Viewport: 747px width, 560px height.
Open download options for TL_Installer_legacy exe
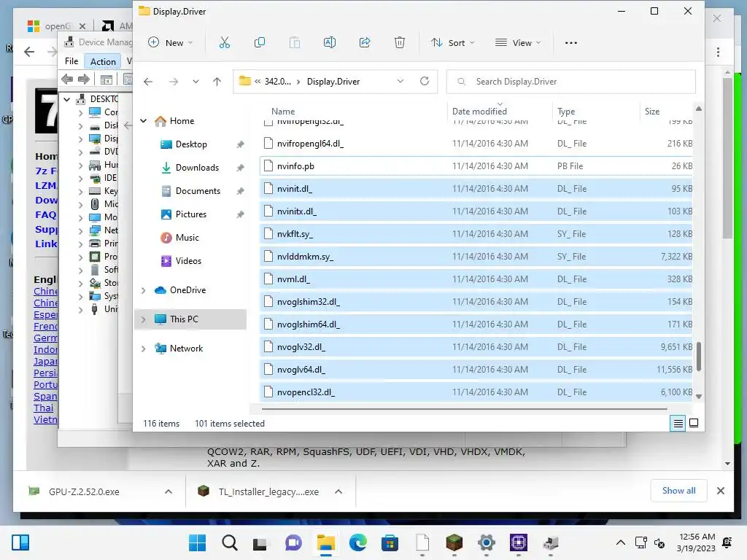tap(338, 491)
